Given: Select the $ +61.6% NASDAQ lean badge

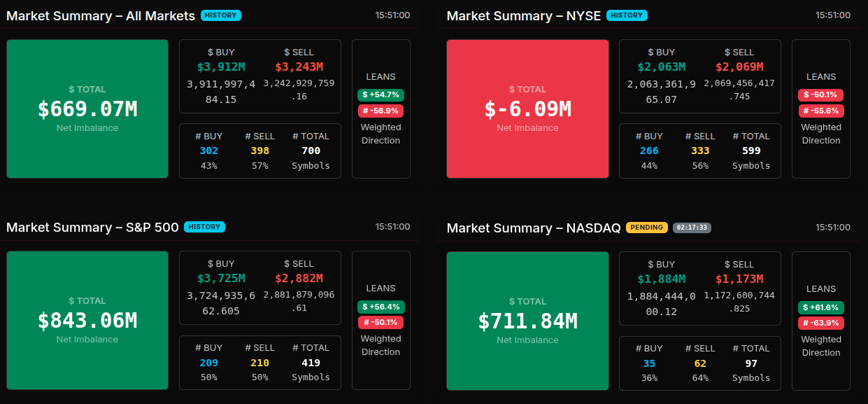Looking at the screenshot, I should pyautogui.click(x=821, y=307).
